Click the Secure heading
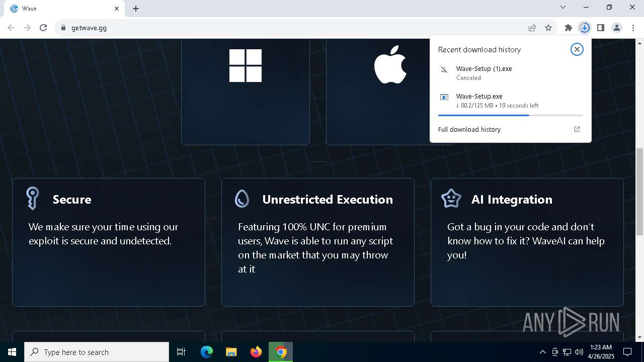Image resolution: width=644 pixels, height=362 pixels. (x=72, y=199)
